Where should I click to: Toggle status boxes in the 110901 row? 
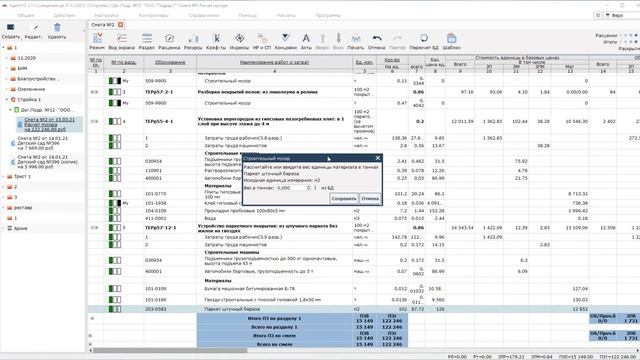tap(115, 170)
